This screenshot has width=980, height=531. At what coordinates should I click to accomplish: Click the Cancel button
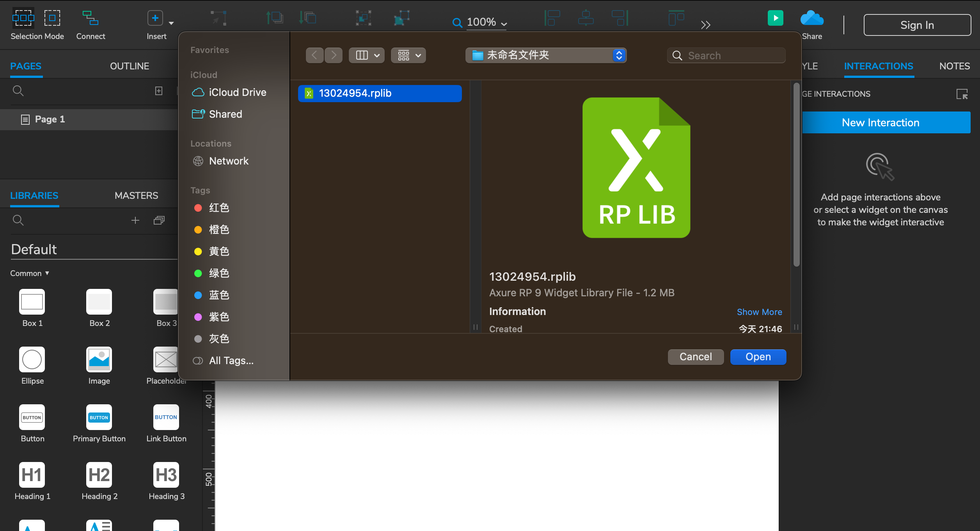click(x=696, y=357)
